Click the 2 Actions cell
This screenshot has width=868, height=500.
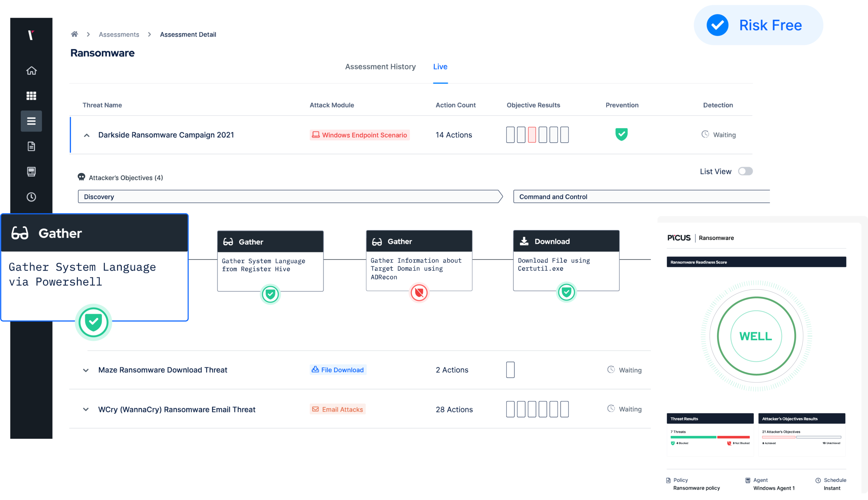coord(452,370)
